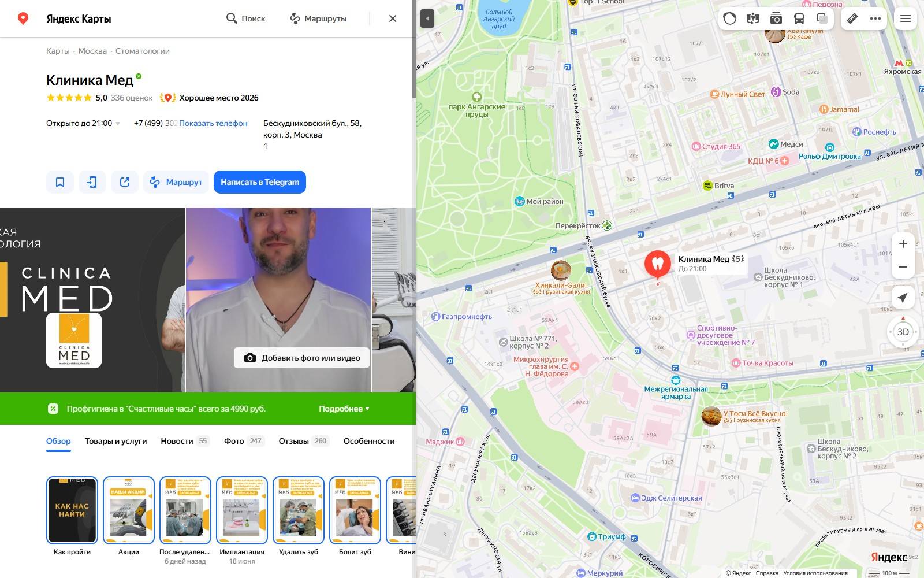Toggle 3D map tilt control
924x578 pixels.
point(903,332)
